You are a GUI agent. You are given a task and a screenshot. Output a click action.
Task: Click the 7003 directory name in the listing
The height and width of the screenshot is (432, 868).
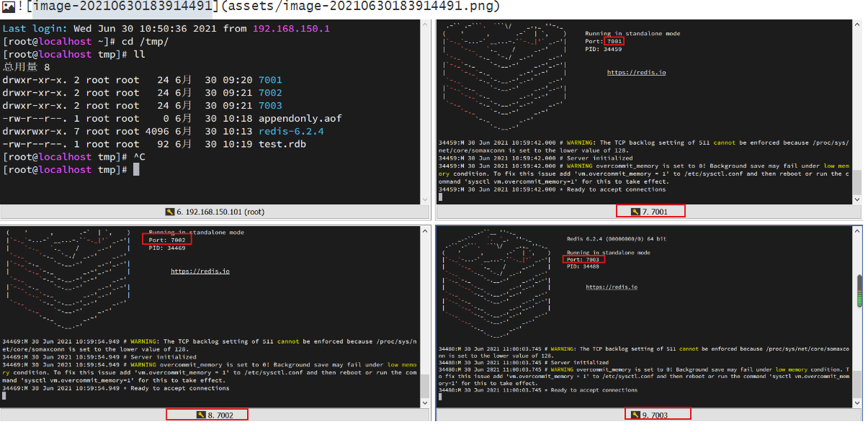[x=270, y=106]
